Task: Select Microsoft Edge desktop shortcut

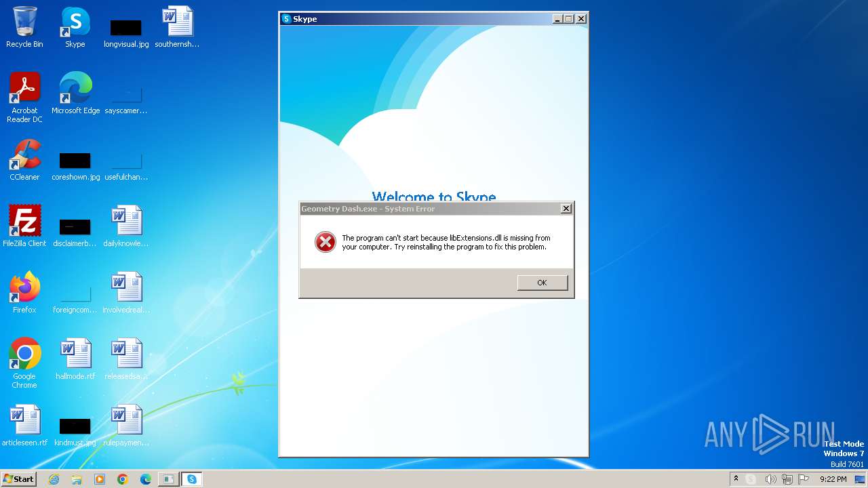Action: [75, 94]
